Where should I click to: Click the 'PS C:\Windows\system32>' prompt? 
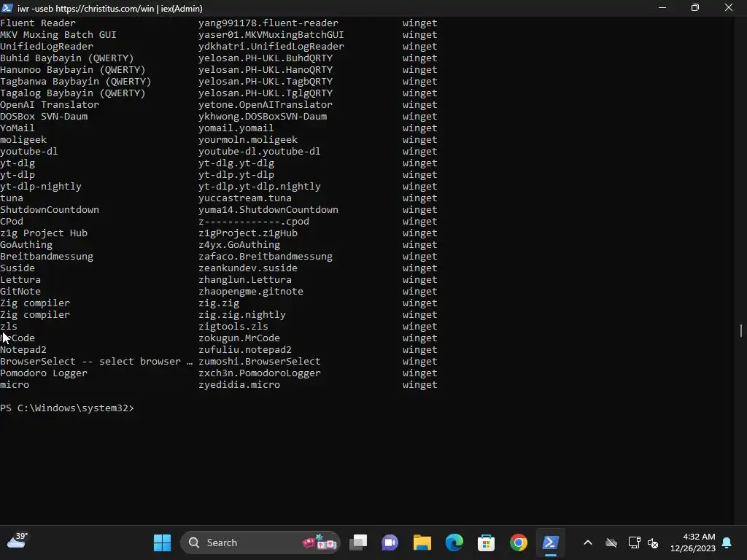click(67, 408)
